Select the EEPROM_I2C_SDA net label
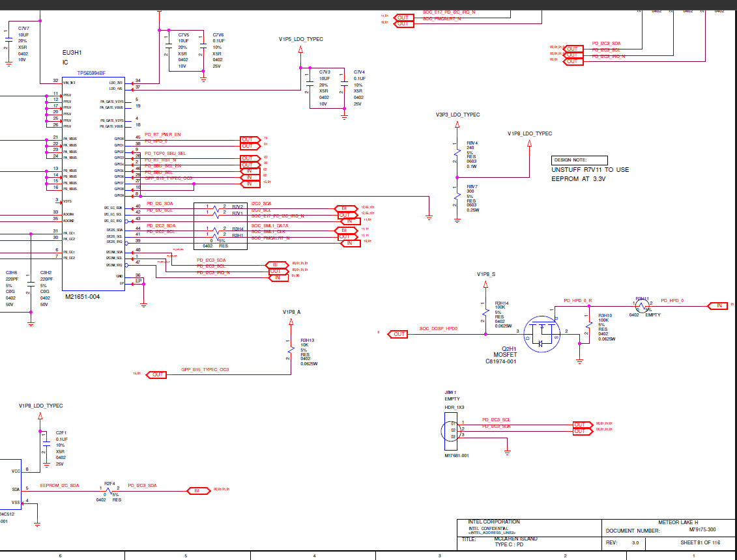The image size is (737, 560). [60, 486]
